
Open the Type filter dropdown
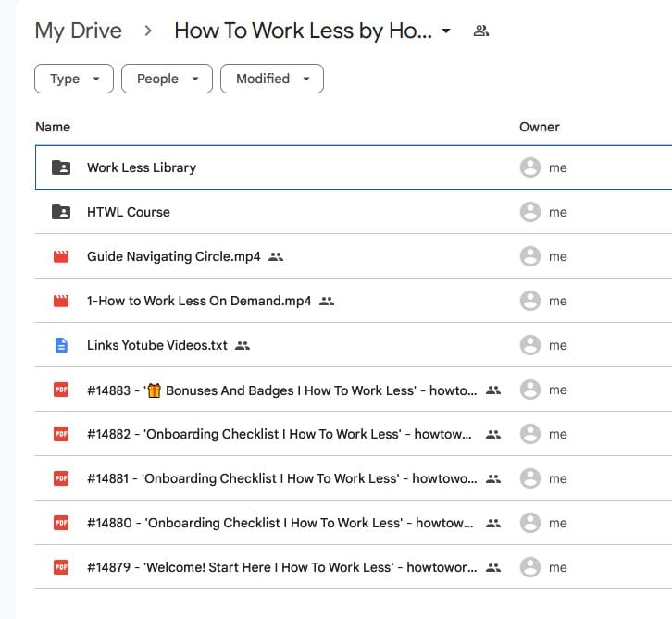(74, 79)
